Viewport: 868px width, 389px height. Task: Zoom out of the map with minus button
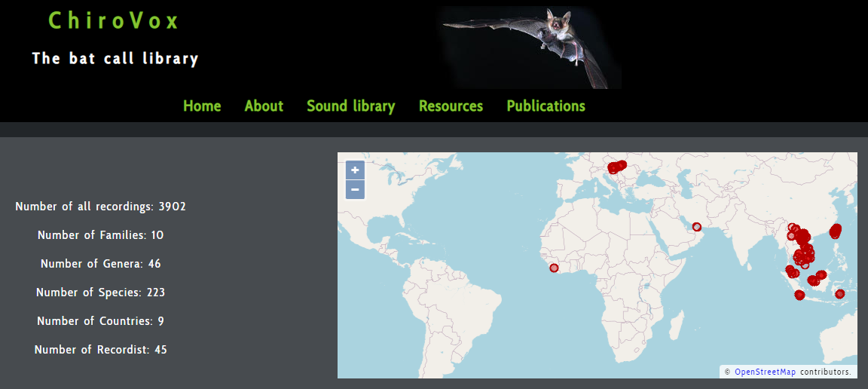click(x=355, y=189)
